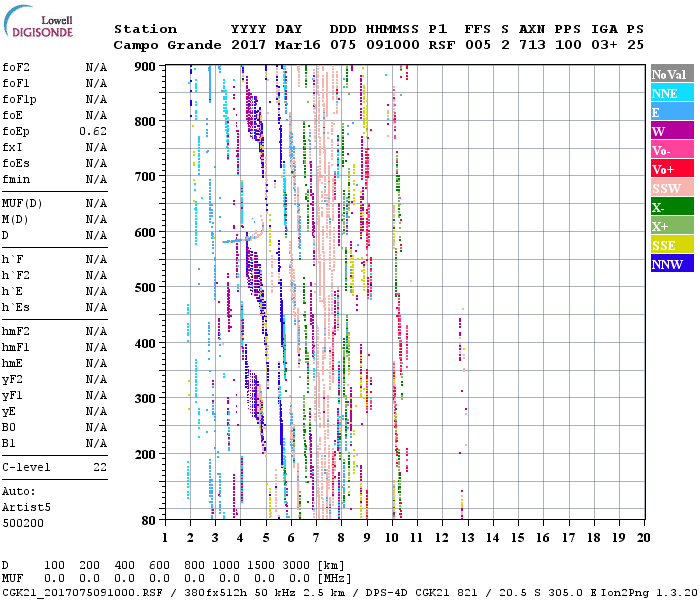Click the 5 MHz frequency axis label
700x600 pixels.
(266, 538)
